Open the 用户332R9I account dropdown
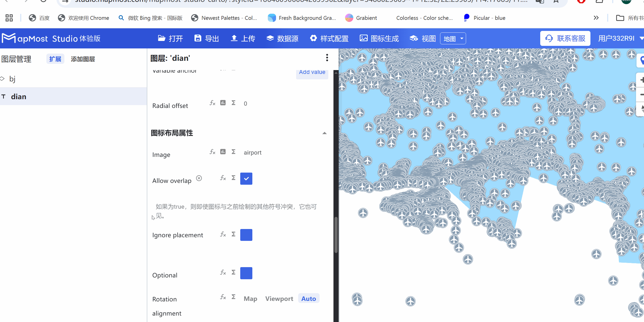The width and height of the screenshot is (644, 322). (x=620, y=38)
